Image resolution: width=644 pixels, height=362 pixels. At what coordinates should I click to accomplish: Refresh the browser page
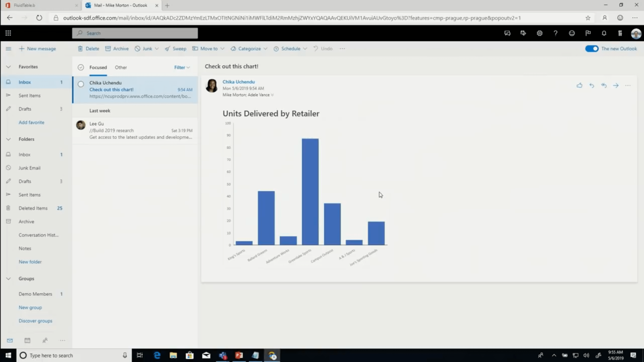[39, 18]
